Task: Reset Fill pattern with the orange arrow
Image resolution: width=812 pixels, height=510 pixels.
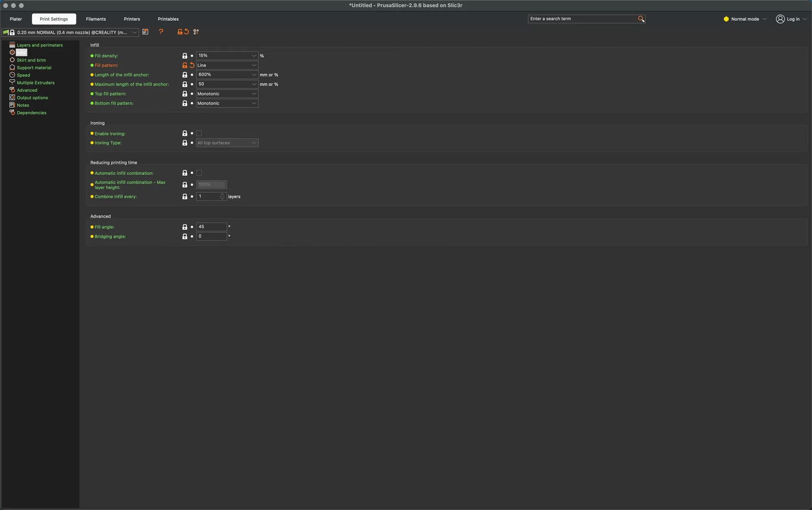Action: pos(192,65)
